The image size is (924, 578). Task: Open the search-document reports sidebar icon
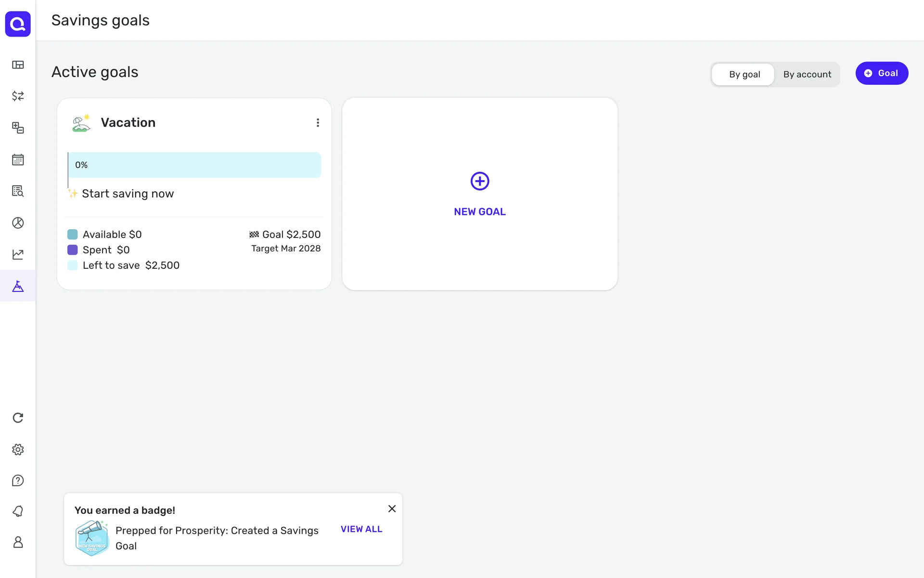[18, 191]
